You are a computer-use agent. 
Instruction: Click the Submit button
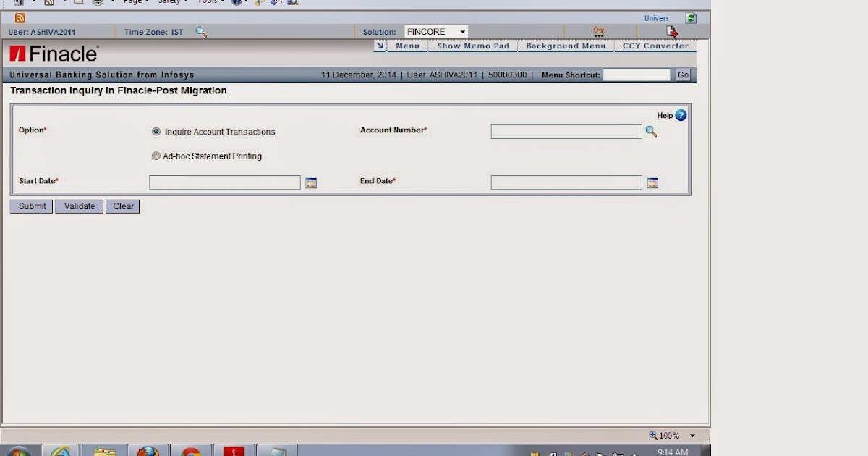(32, 206)
